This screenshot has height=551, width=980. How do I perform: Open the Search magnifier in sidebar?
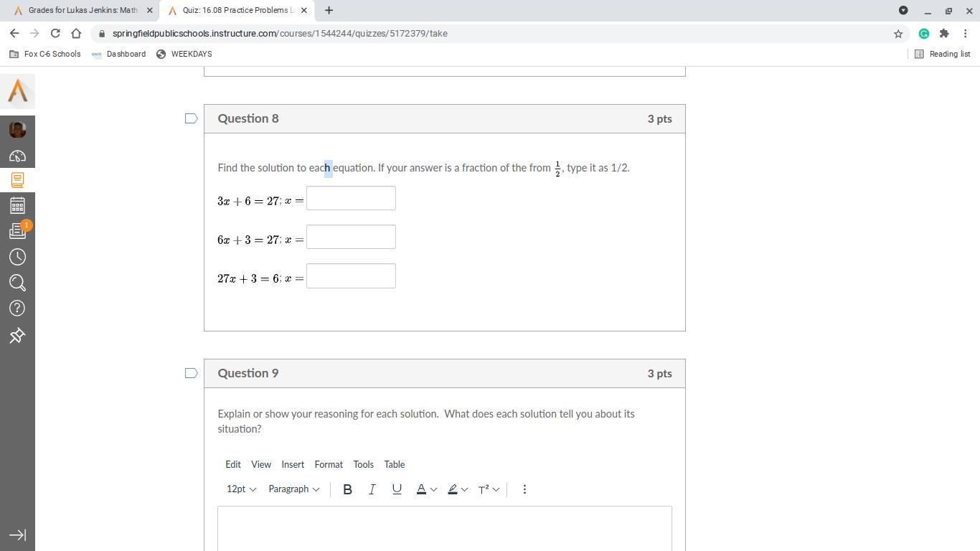point(17,283)
